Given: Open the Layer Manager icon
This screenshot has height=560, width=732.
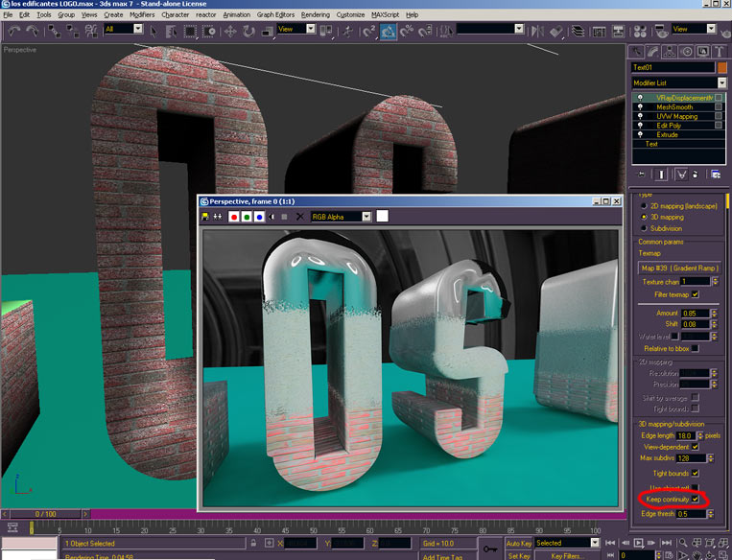Looking at the screenshot, I should pyautogui.click(x=578, y=32).
